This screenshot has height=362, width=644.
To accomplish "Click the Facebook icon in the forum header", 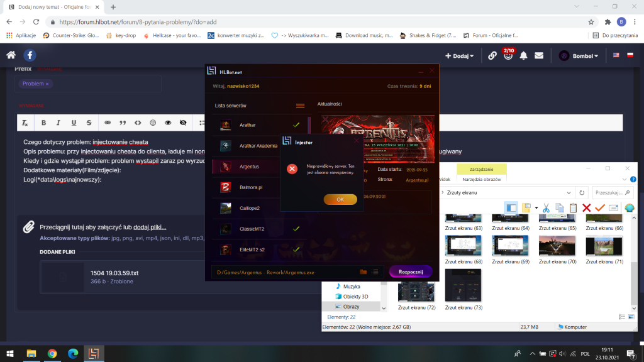I will tap(30, 55).
